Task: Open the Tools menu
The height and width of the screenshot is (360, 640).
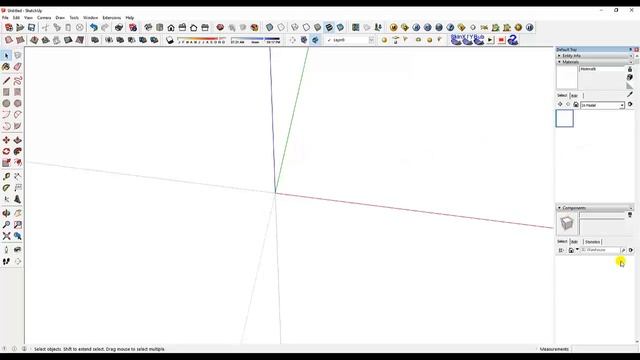Action: [x=74, y=18]
